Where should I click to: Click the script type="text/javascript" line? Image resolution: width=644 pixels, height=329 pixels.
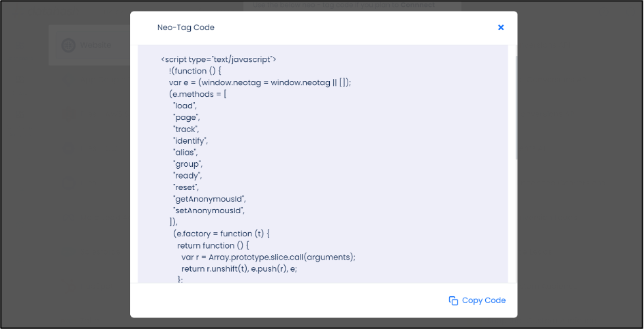(x=219, y=59)
